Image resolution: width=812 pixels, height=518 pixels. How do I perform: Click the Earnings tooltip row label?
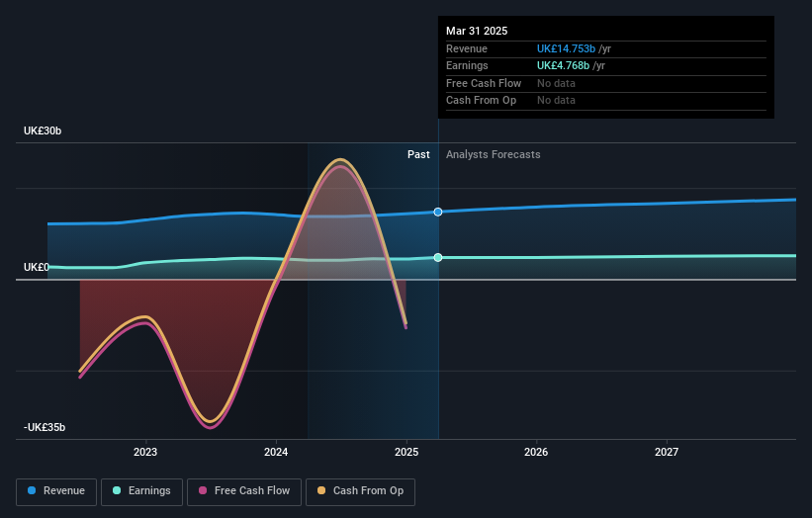click(x=467, y=65)
